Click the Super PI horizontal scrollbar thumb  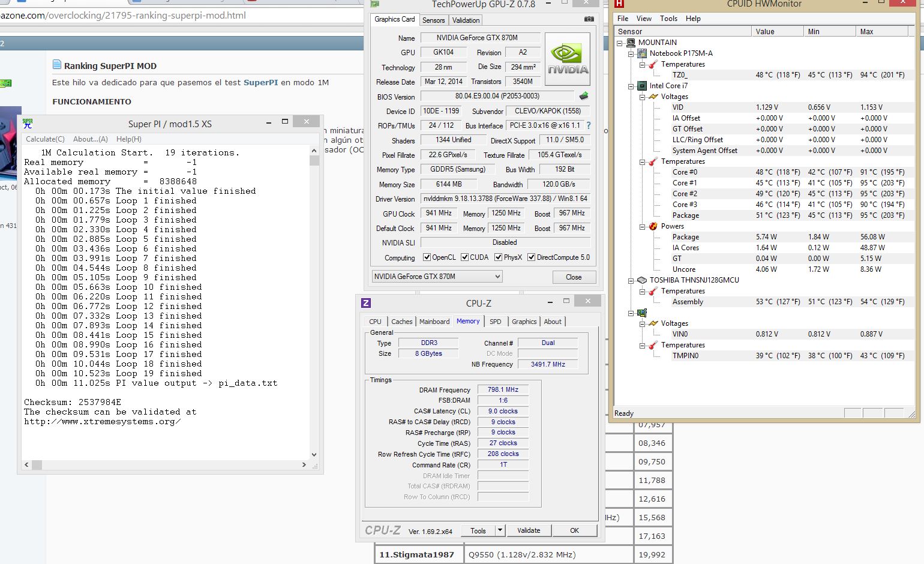point(37,464)
